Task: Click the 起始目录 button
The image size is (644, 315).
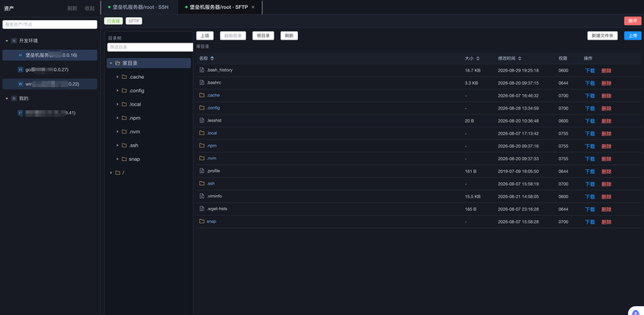Action: pos(233,35)
